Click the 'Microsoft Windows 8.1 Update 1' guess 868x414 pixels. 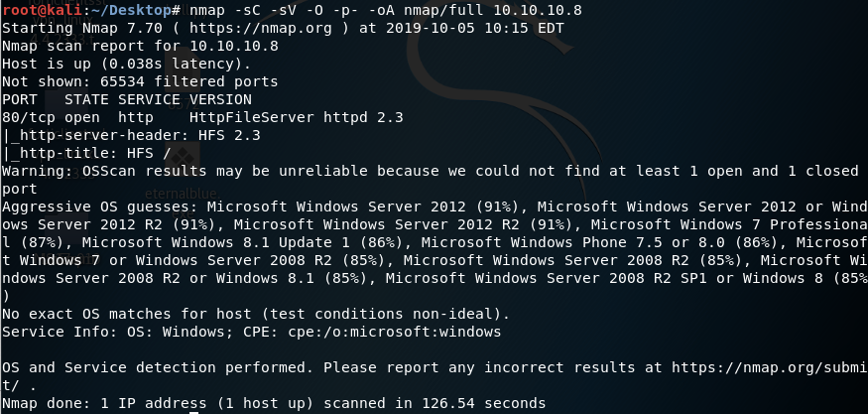pos(212,242)
